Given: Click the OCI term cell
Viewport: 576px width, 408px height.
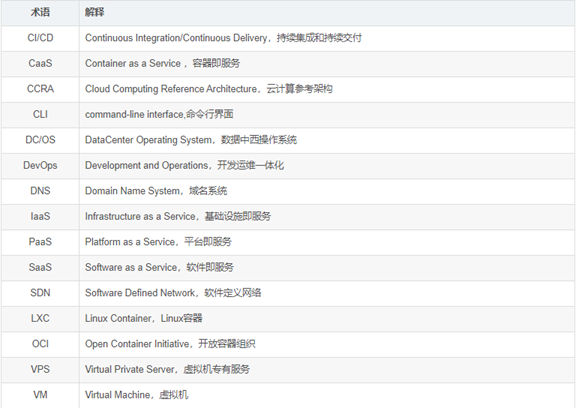Looking at the screenshot, I should pyautogui.click(x=40, y=344).
